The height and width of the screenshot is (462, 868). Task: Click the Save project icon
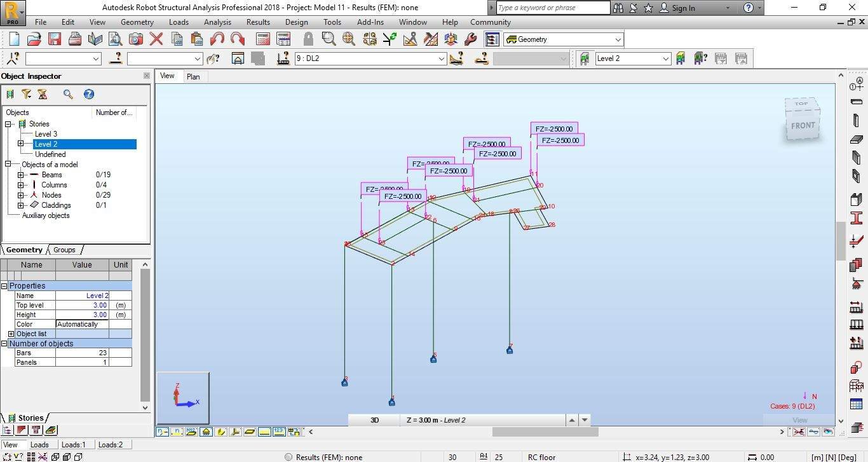[x=55, y=39]
